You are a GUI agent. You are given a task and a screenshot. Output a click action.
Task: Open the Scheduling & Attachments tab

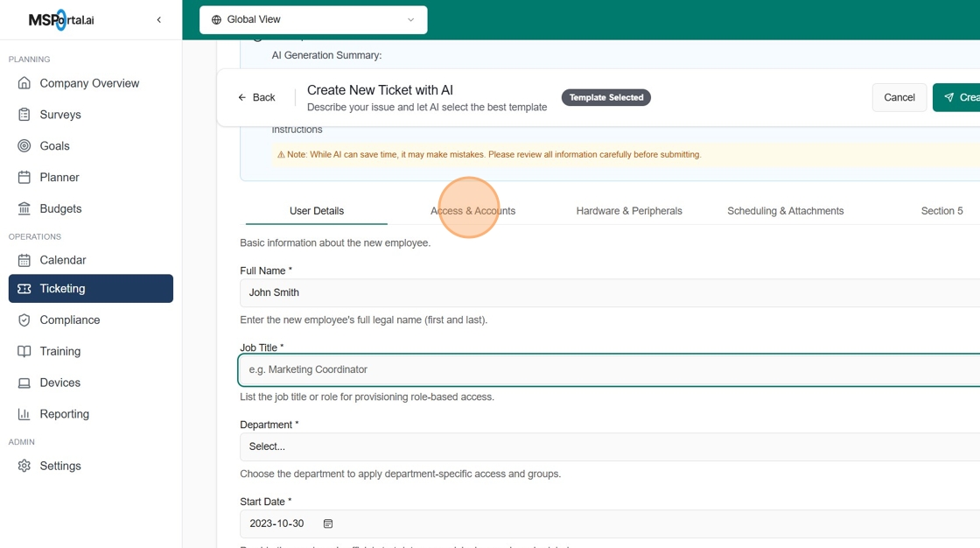coord(785,211)
